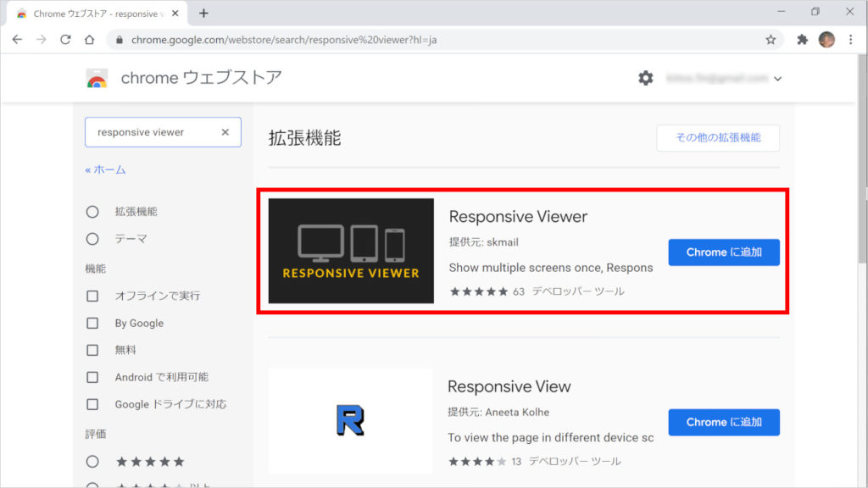Enable the 無料 filter checkbox
The height and width of the screenshot is (488, 868).
(x=92, y=350)
